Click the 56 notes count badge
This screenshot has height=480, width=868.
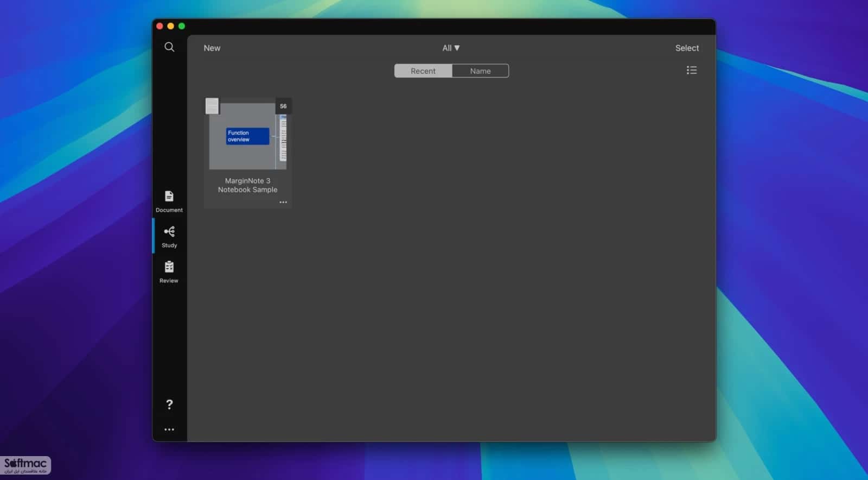pyautogui.click(x=283, y=106)
